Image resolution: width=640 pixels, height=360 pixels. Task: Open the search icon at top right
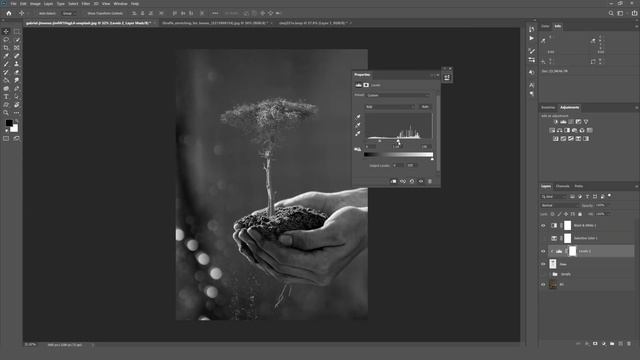coord(611,13)
